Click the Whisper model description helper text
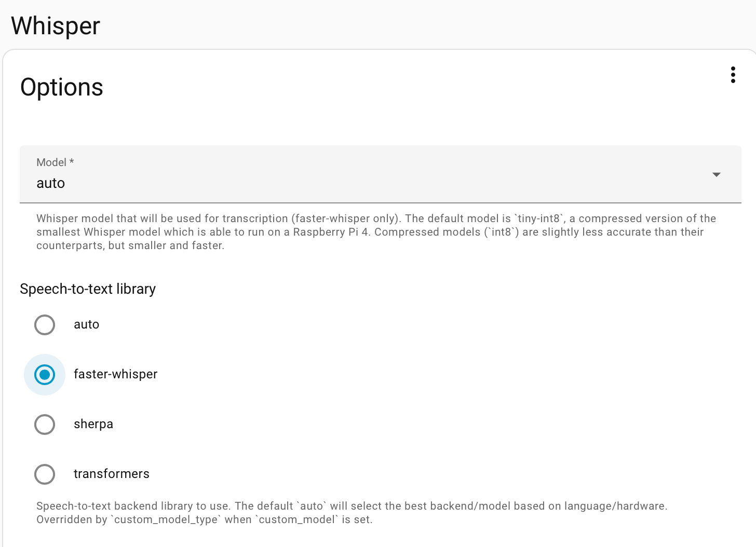The height and width of the screenshot is (547, 756). [376, 232]
